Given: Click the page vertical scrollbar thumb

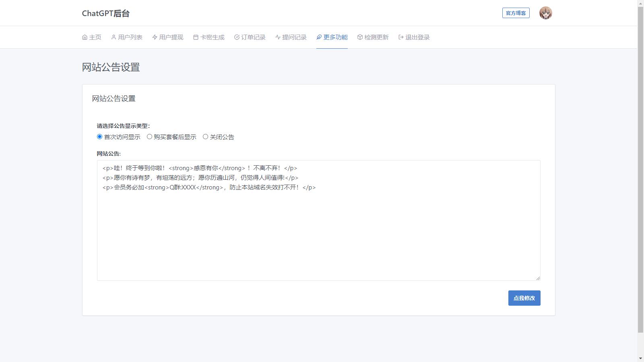Looking at the screenshot, I should click(x=640, y=169).
